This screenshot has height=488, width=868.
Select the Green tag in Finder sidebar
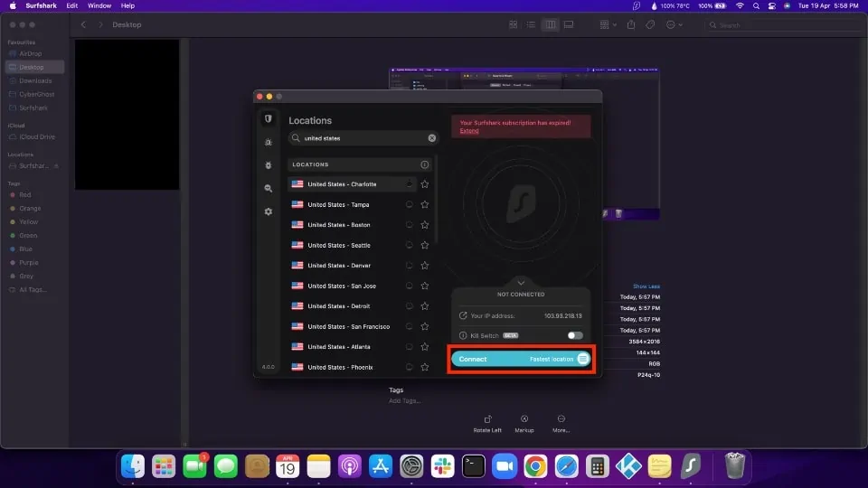click(x=34, y=236)
